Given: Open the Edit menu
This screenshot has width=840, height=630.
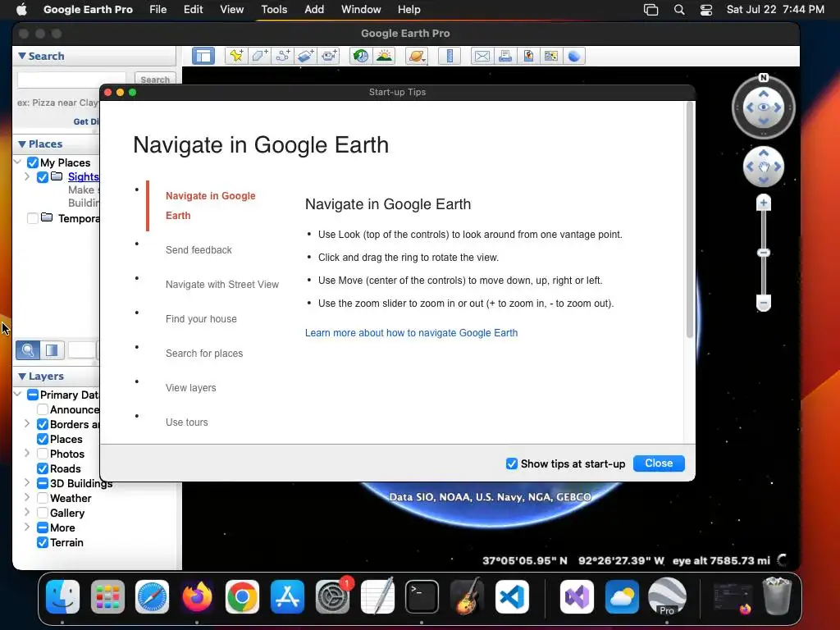Looking at the screenshot, I should point(193,10).
